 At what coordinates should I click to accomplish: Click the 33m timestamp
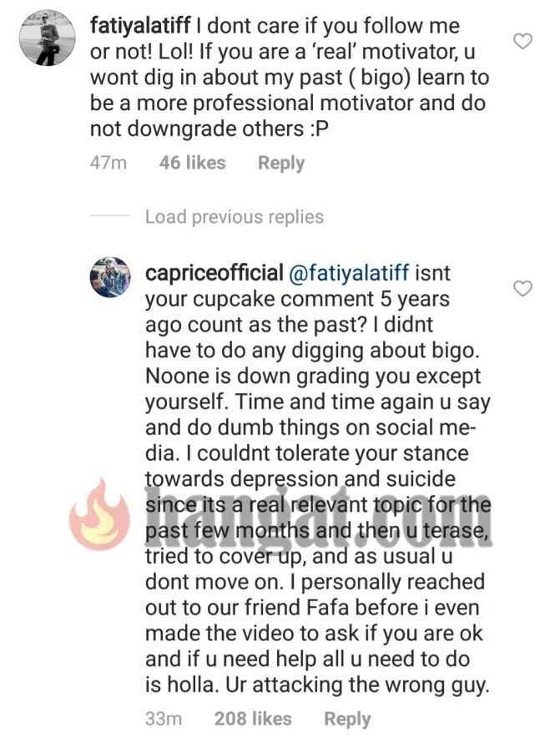tap(162, 719)
